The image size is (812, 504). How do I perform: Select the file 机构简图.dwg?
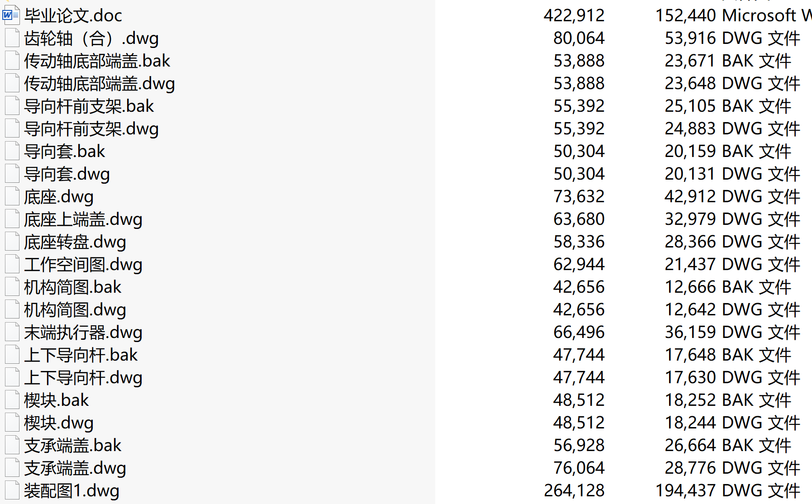tap(75, 310)
